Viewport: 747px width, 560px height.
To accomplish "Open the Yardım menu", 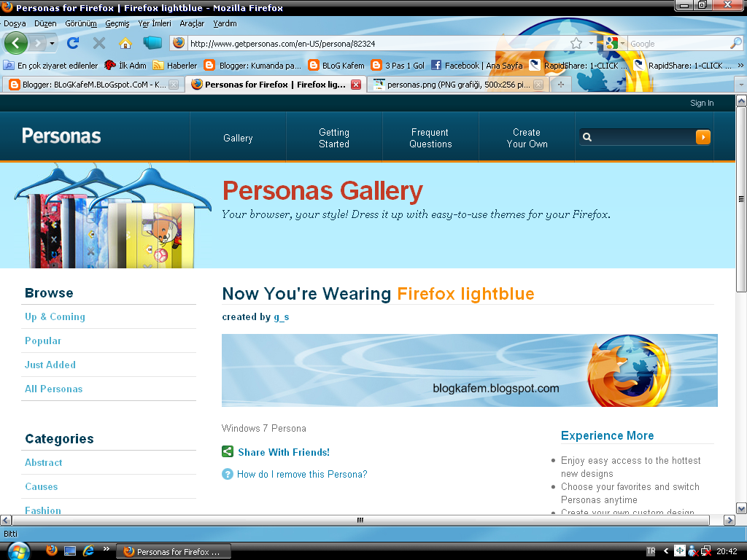I will point(225,23).
